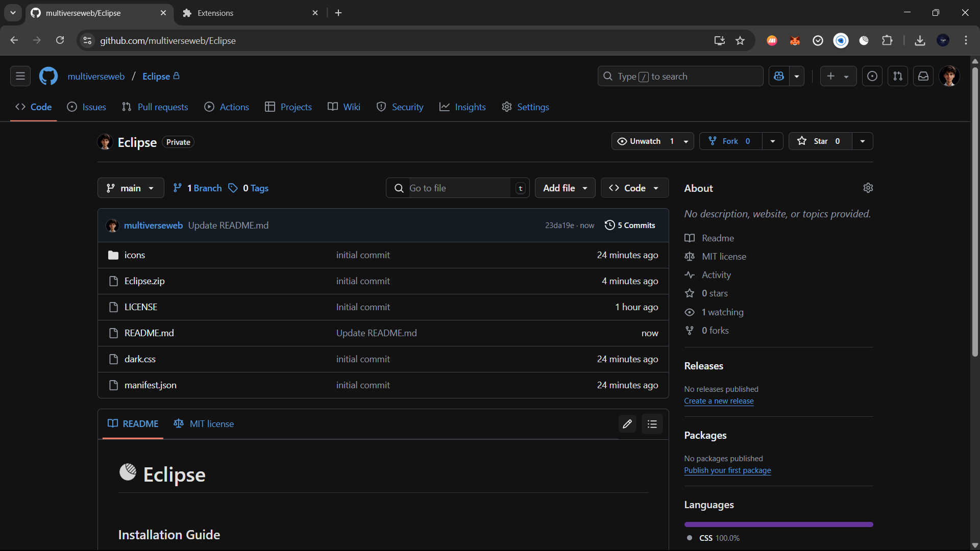Open the Copilot dropdown arrow in header

tap(797, 77)
